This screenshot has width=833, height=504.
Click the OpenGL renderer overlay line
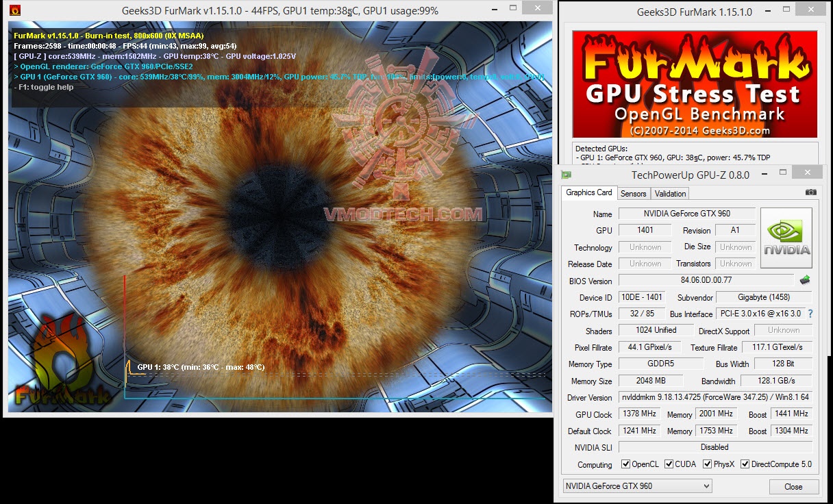(x=103, y=66)
